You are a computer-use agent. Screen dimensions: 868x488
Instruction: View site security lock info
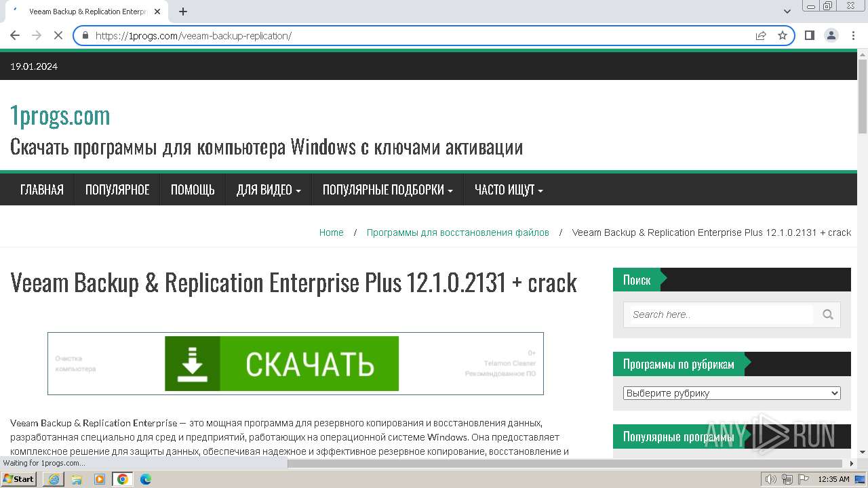point(85,35)
